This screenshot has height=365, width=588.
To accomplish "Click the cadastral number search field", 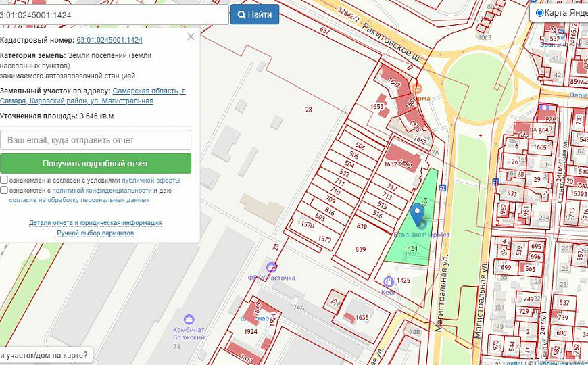I will click(114, 14).
